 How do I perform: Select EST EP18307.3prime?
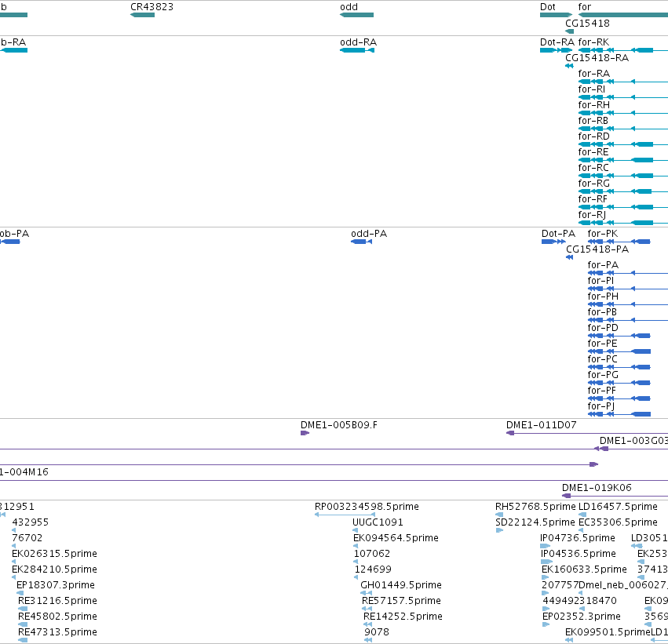click(x=20, y=593)
